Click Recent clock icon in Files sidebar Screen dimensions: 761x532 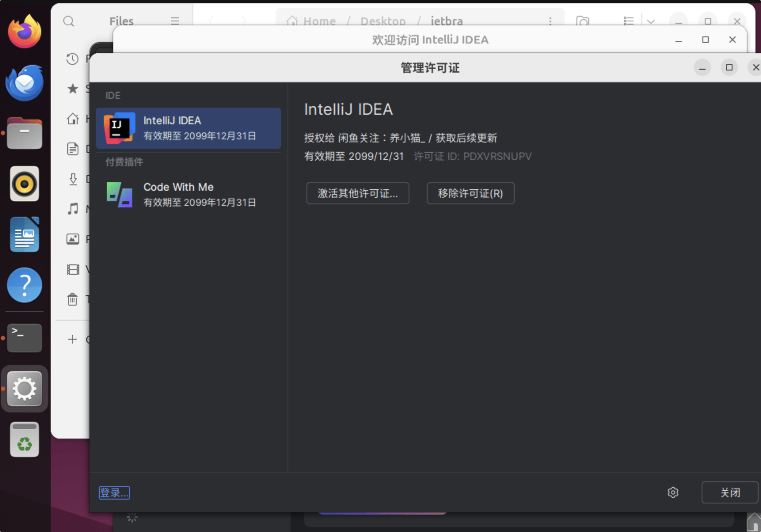[72, 59]
